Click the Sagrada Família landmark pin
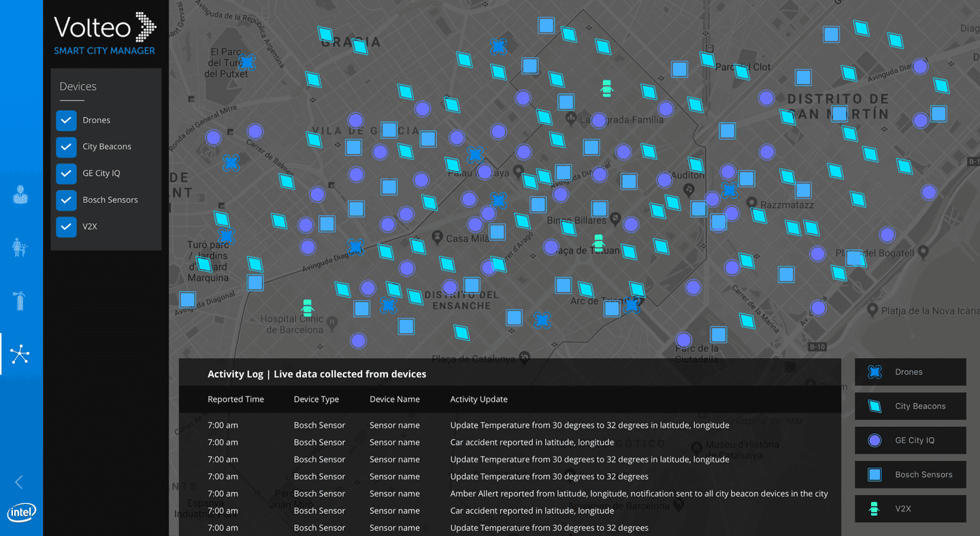This screenshot has width=980, height=536. click(571, 119)
